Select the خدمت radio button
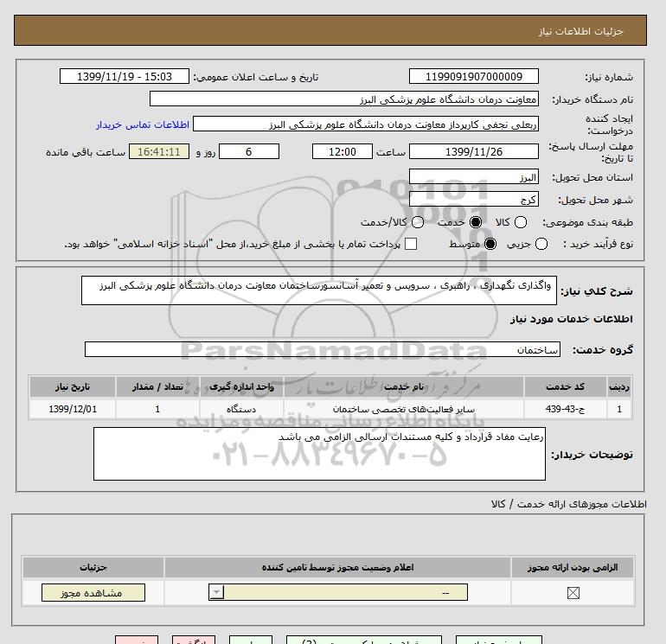666x644 pixels. 476,222
